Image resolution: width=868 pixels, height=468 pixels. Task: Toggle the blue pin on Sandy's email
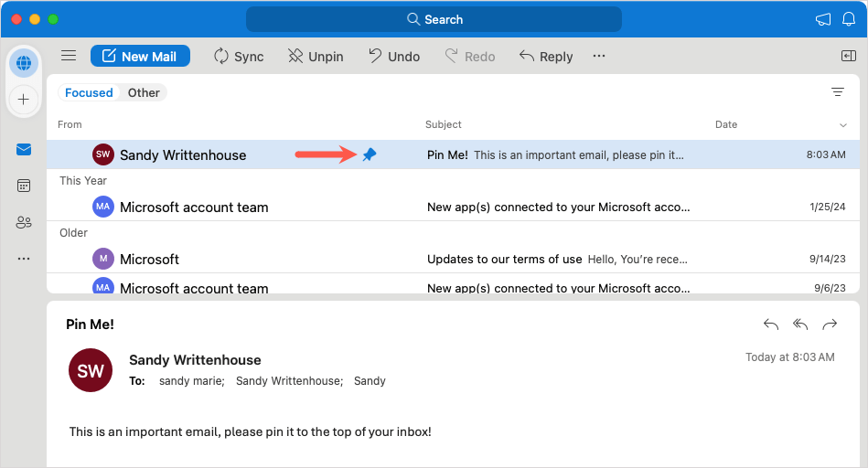(370, 154)
